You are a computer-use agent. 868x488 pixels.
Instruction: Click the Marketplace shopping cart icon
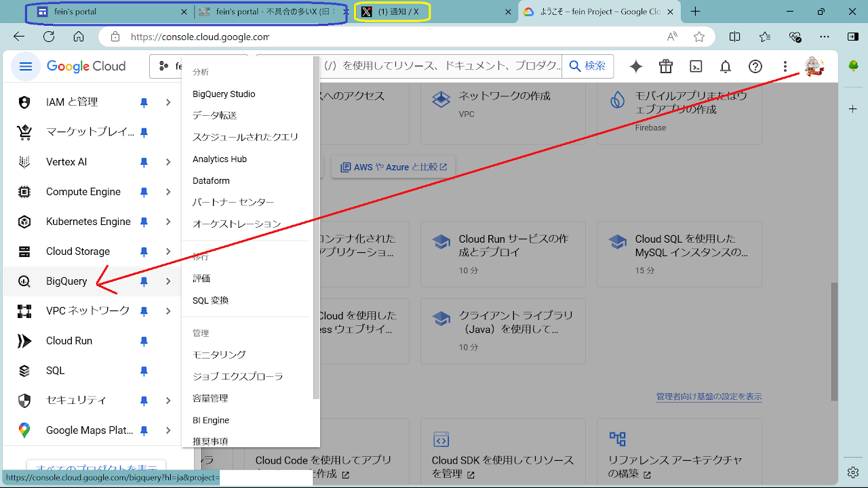tap(24, 132)
